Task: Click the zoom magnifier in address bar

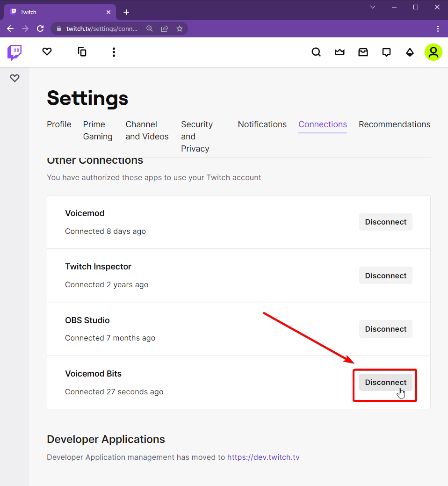Action: (149, 29)
